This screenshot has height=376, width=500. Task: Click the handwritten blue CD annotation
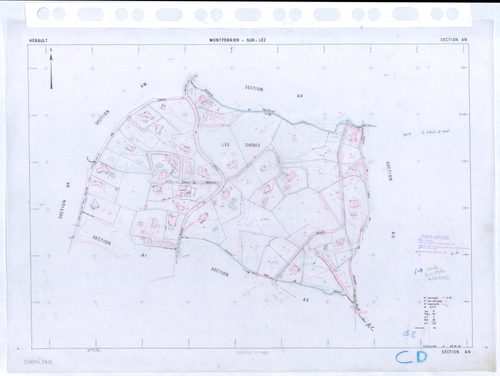411,357
